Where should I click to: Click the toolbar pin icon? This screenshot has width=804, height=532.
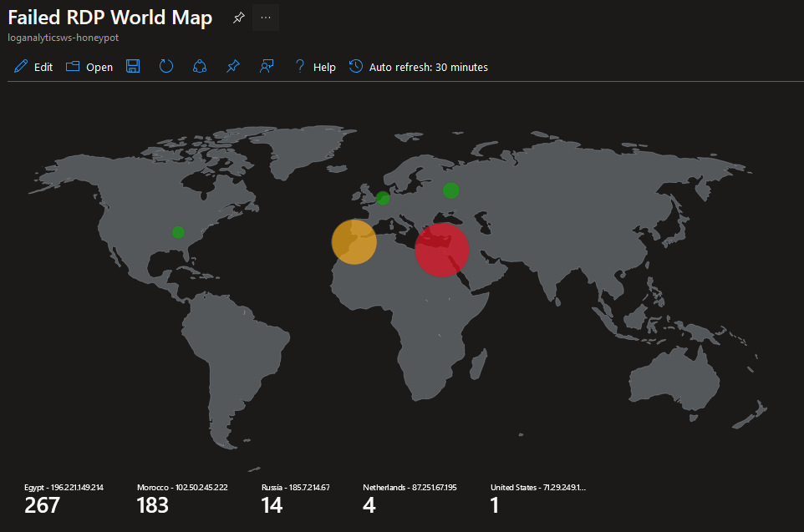coord(233,66)
